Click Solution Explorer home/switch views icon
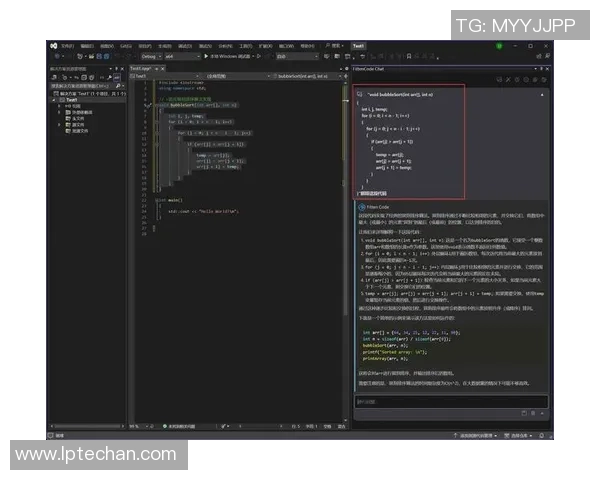 (54, 78)
